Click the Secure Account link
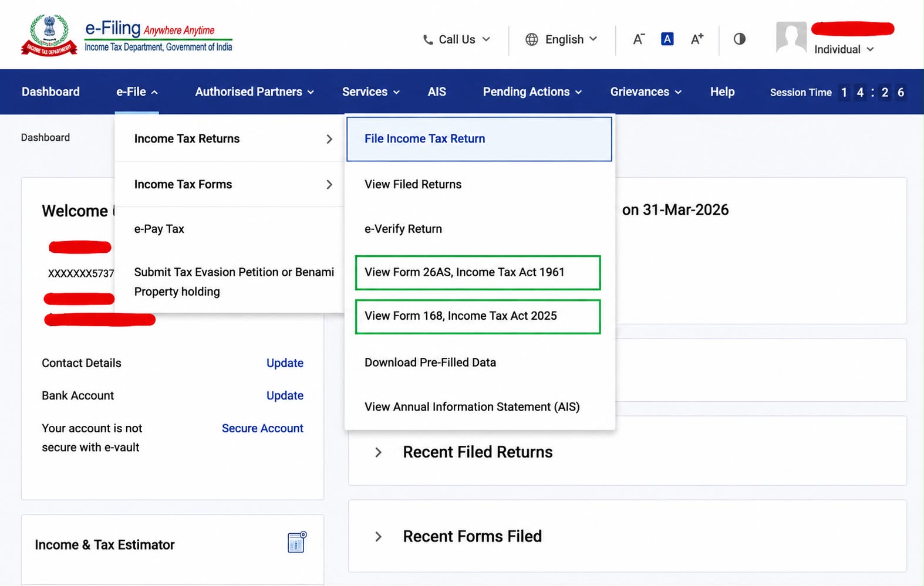Viewport: 924px width, 586px height. pos(262,428)
